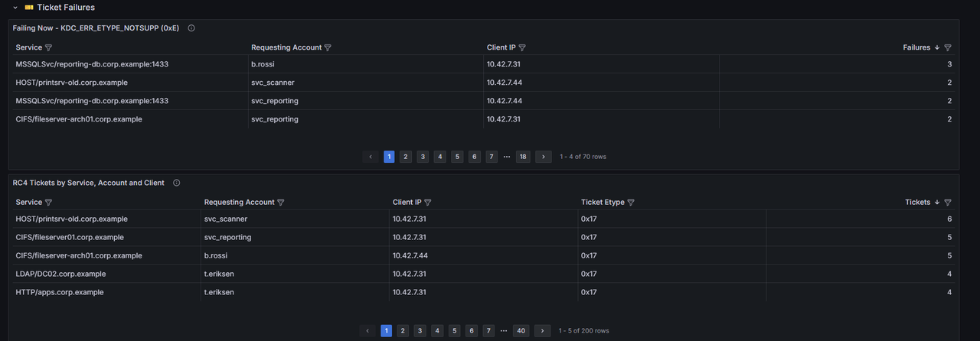Select page 4 in RC4 Tickets pagination
The width and height of the screenshot is (980, 341).
point(437,331)
